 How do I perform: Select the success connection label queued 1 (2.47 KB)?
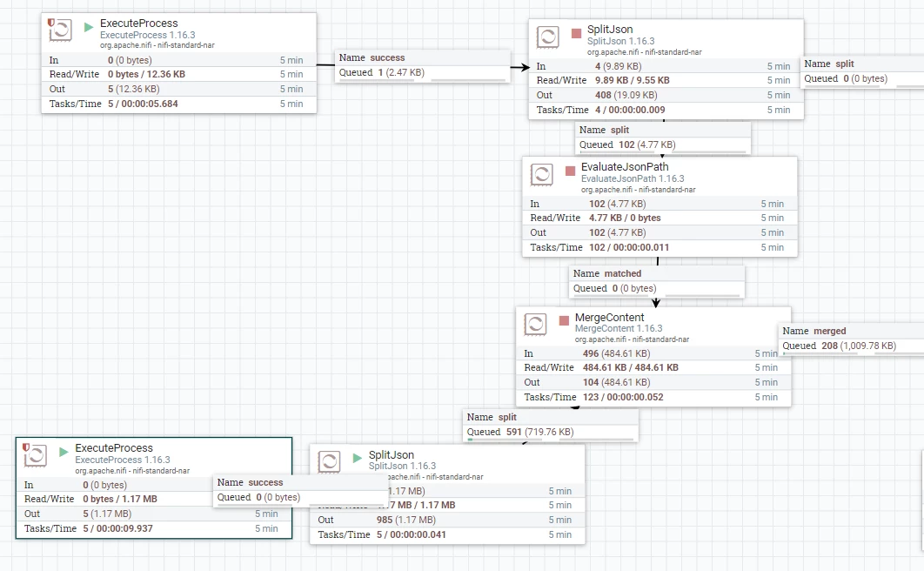(422, 65)
